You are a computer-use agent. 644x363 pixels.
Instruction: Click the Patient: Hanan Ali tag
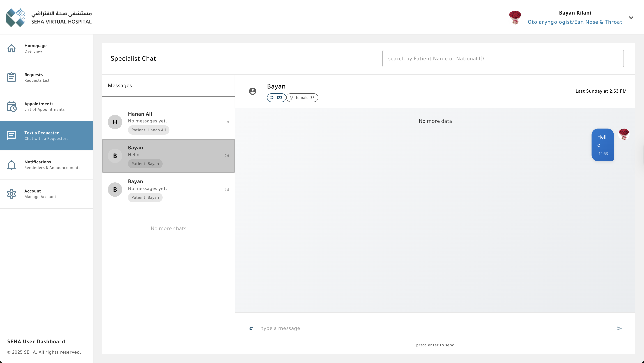tap(148, 130)
